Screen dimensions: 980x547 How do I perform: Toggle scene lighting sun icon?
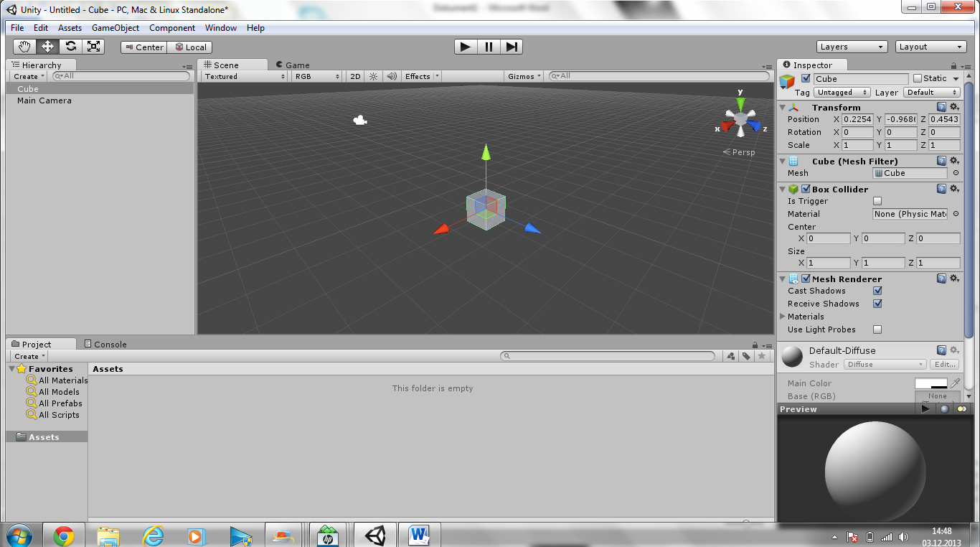pos(373,76)
